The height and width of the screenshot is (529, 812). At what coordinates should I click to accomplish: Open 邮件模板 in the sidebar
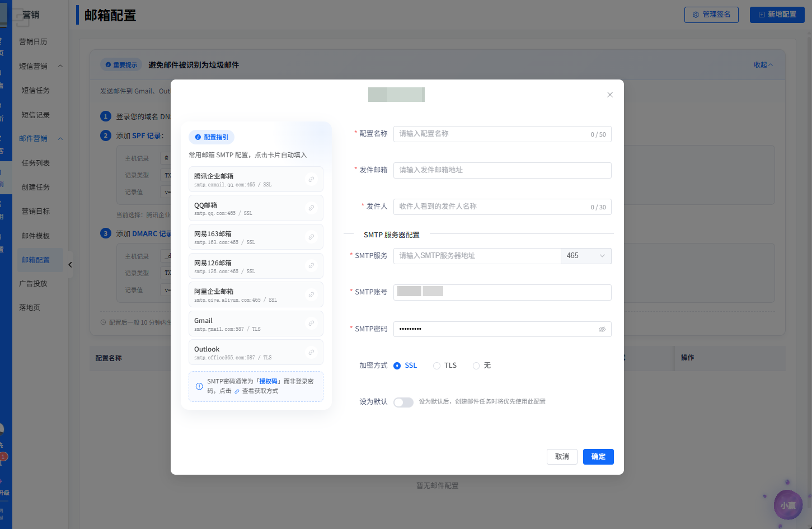coord(36,236)
